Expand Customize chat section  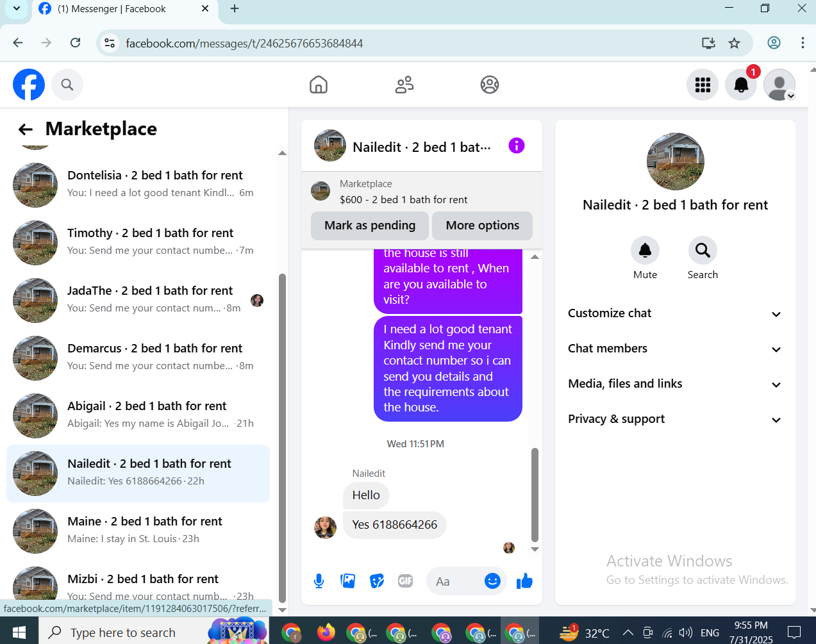coord(675,313)
